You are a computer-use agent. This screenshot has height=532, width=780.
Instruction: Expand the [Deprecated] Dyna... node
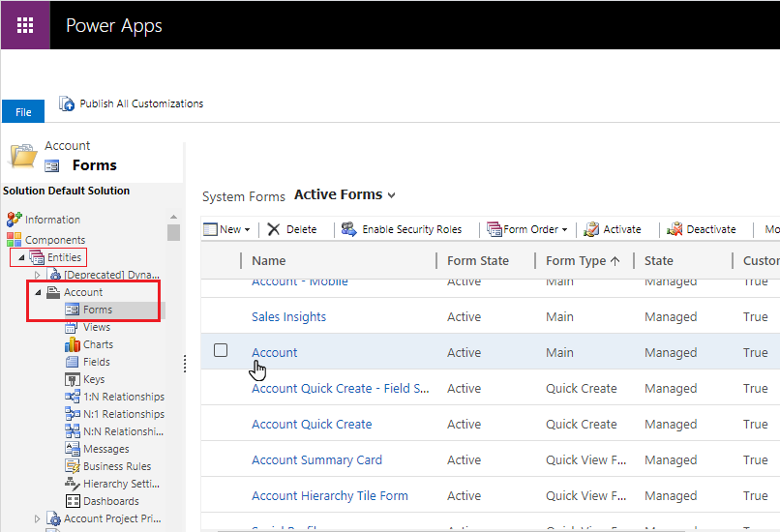(38, 275)
